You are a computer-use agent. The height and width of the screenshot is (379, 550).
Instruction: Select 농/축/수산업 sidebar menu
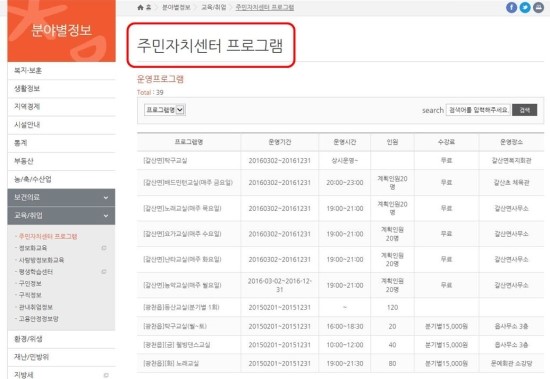[33, 179]
